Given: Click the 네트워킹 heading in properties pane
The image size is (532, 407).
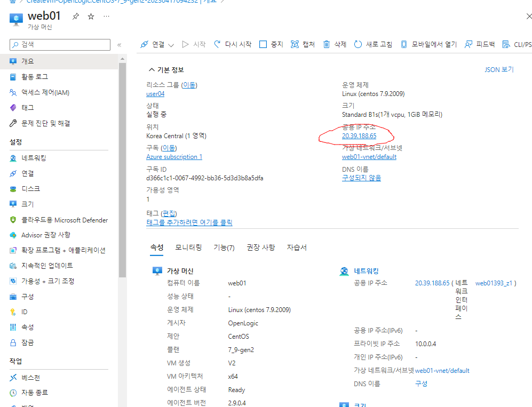Looking at the screenshot, I should pos(366,271).
